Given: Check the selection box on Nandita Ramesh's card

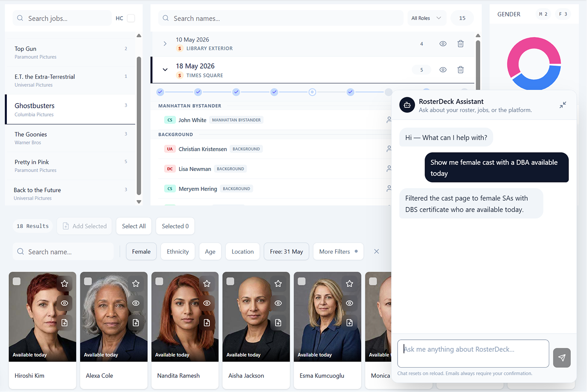Looking at the screenshot, I should (x=159, y=281).
